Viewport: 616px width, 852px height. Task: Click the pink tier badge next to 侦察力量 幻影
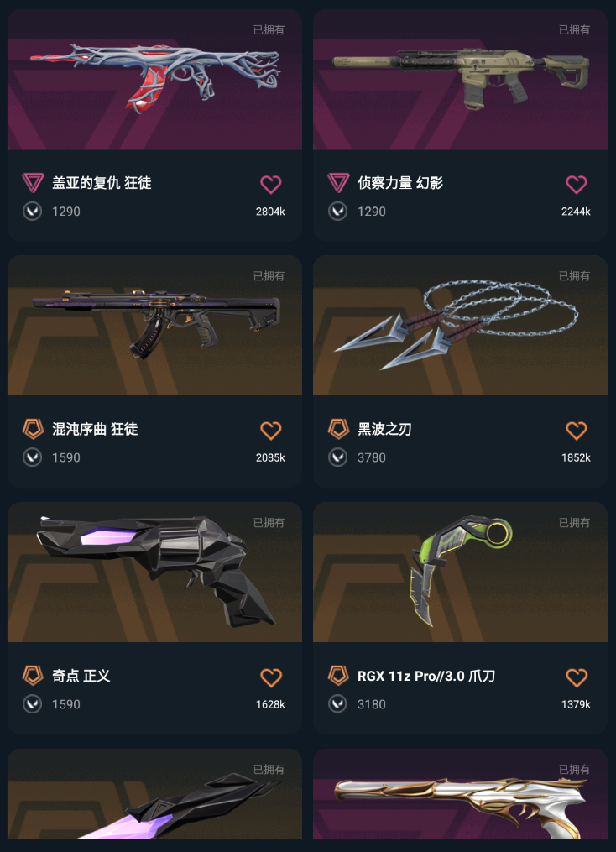[x=338, y=183]
